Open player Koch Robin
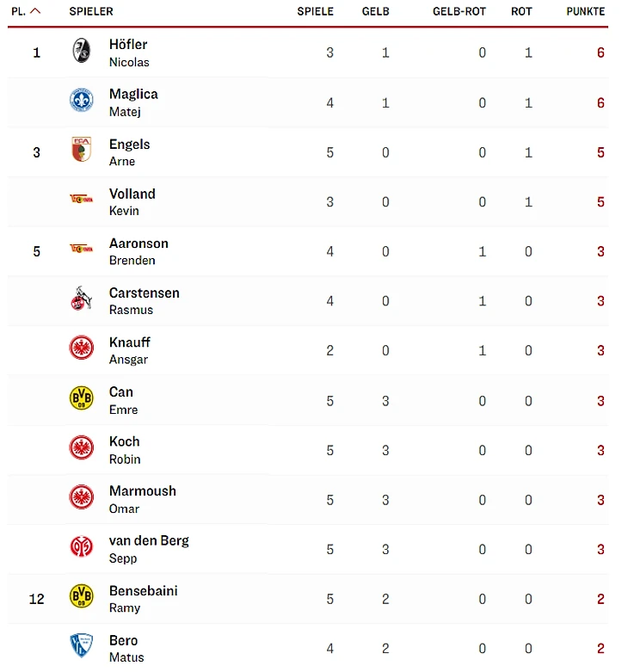Viewport: 628px width, 672px height. [x=125, y=450]
